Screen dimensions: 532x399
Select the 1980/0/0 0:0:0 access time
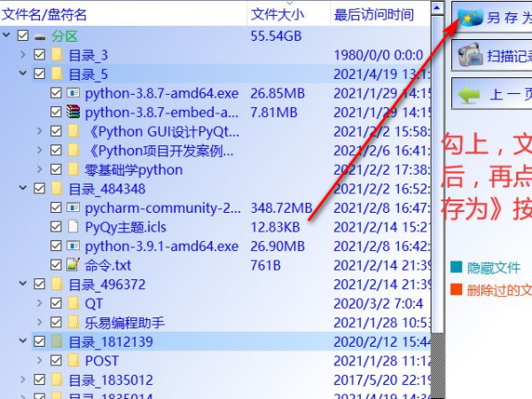(x=379, y=55)
